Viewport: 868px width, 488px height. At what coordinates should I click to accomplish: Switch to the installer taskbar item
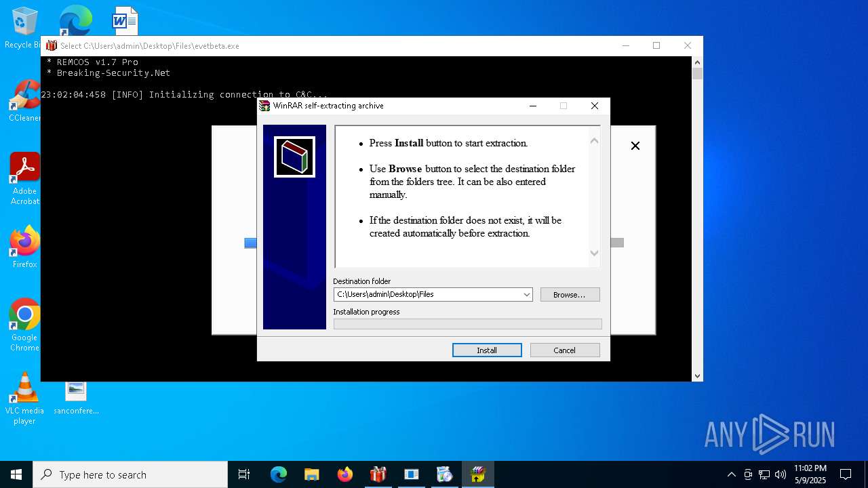click(x=445, y=474)
